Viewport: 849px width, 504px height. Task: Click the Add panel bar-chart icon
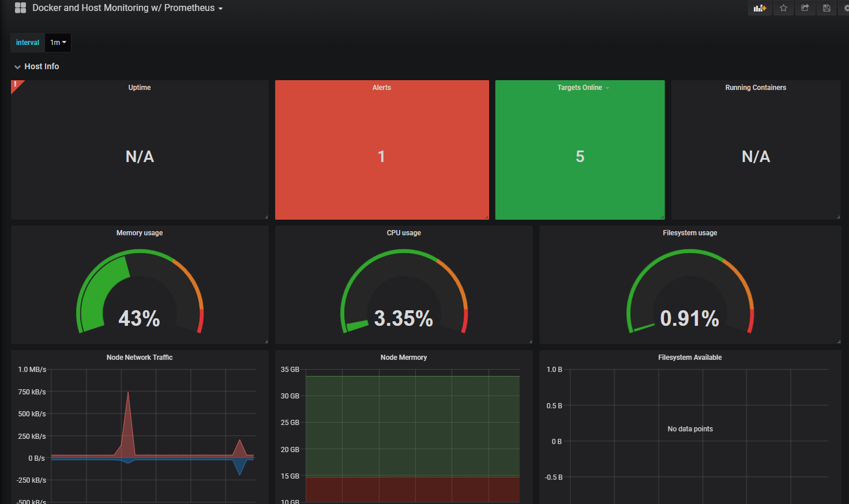coord(760,8)
